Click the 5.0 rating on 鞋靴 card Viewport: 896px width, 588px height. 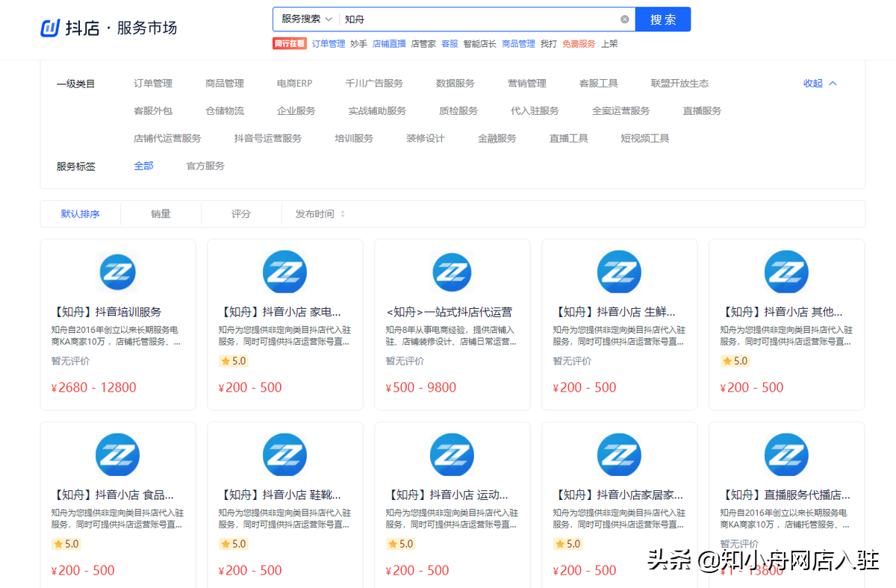click(233, 544)
